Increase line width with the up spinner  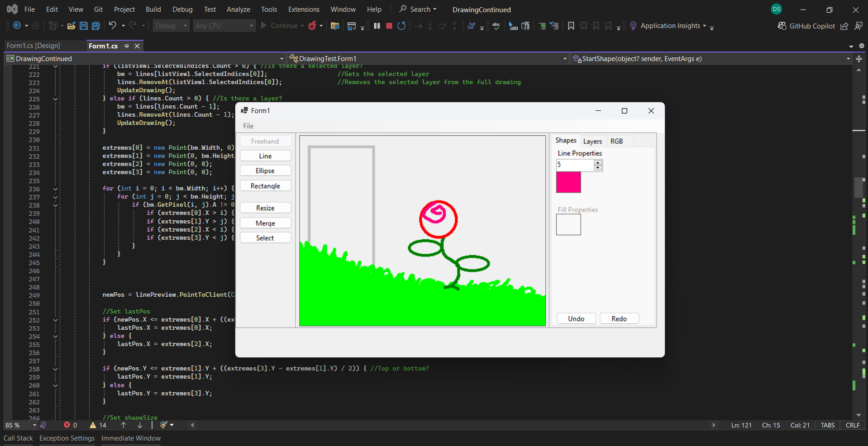click(598, 162)
